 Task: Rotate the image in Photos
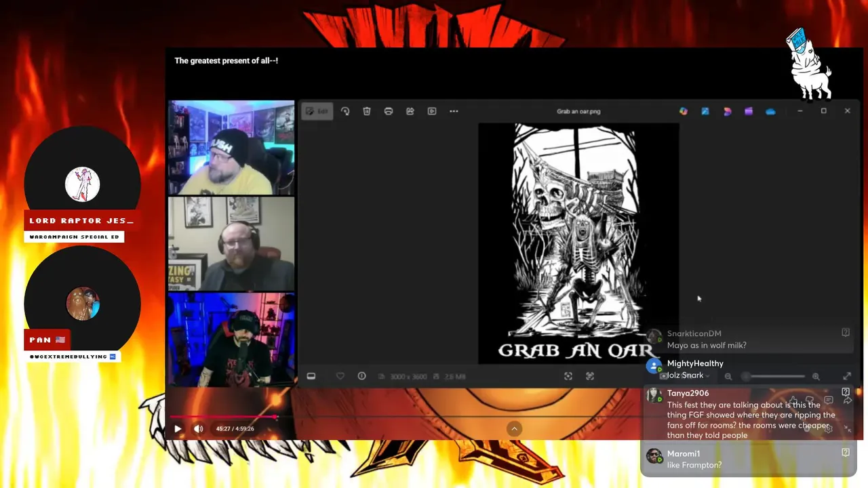coord(345,111)
